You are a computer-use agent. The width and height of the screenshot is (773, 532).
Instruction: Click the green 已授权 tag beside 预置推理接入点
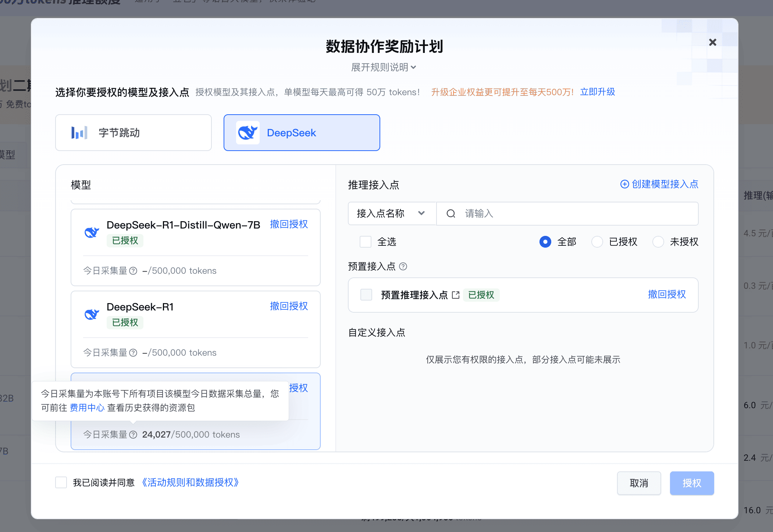click(481, 295)
